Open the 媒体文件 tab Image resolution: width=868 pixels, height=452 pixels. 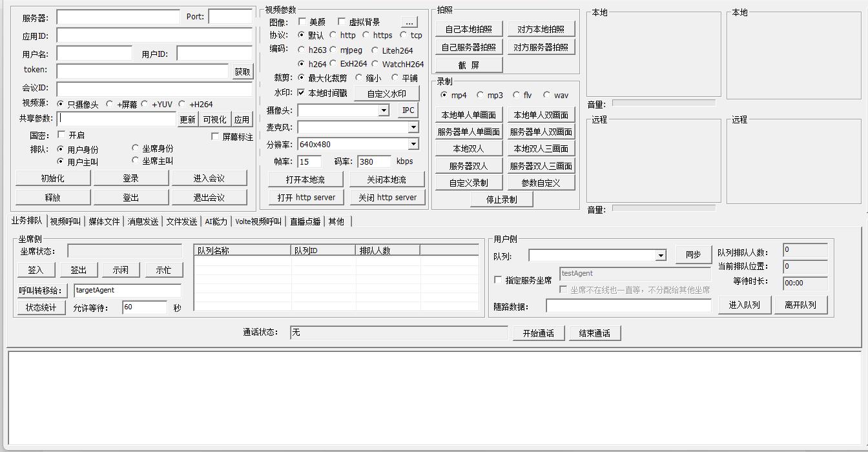point(104,221)
